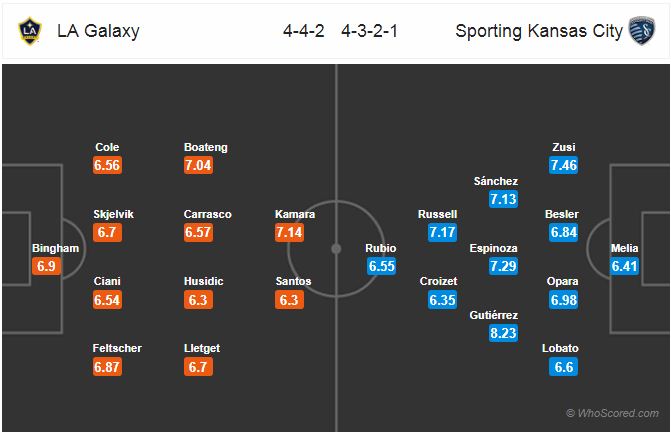Select Gutiérrez's 8.23 rating badge
The image size is (671, 432).
pyautogui.click(x=503, y=333)
